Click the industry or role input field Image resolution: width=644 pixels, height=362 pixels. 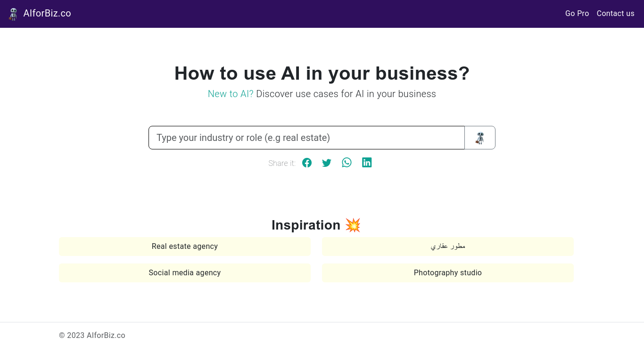tap(306, 138)
